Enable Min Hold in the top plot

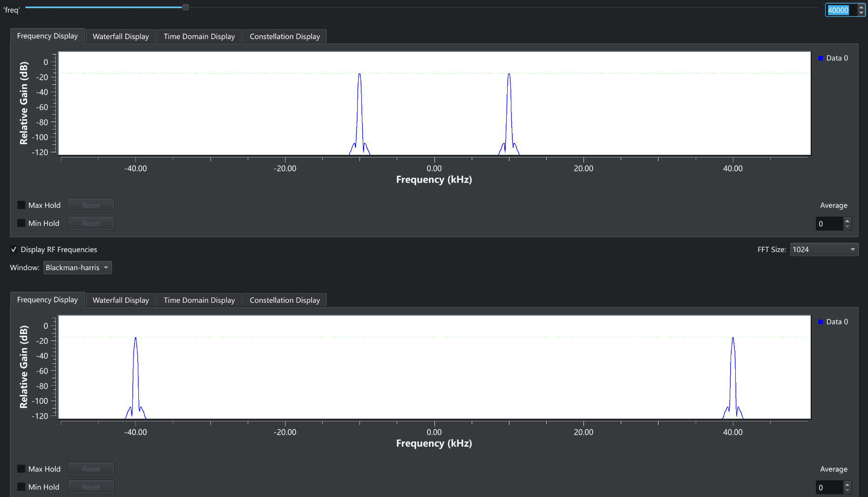pos(21,223)
